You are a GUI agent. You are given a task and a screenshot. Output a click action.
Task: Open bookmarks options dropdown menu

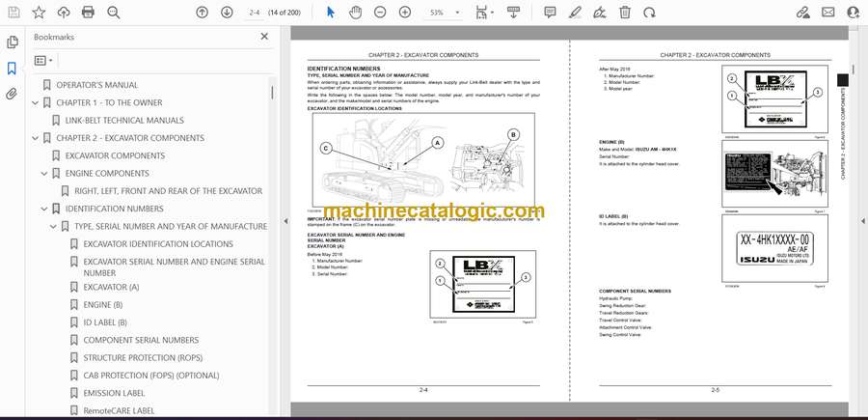(44, 60)
